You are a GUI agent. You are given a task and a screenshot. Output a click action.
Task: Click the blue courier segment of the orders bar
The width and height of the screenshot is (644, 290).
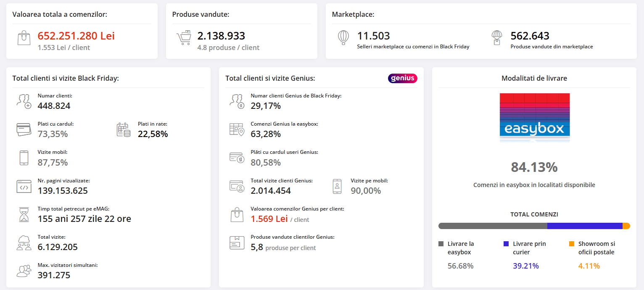pos(585,226)
